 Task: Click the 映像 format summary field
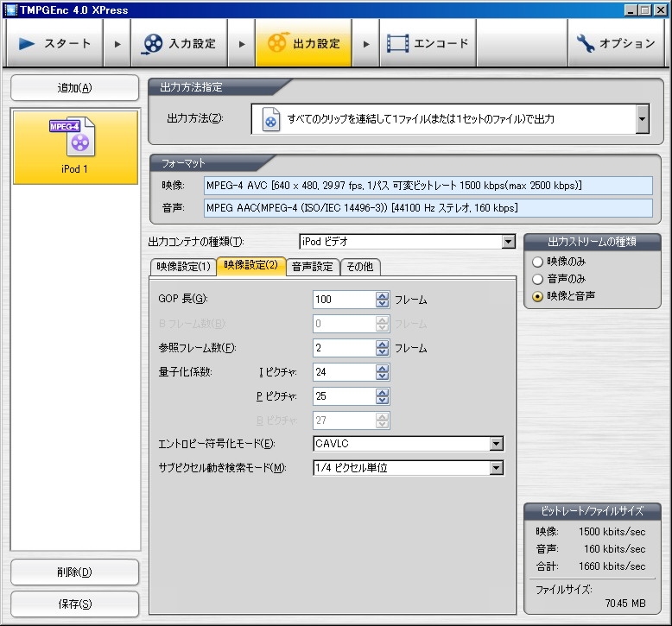[428, 186]
